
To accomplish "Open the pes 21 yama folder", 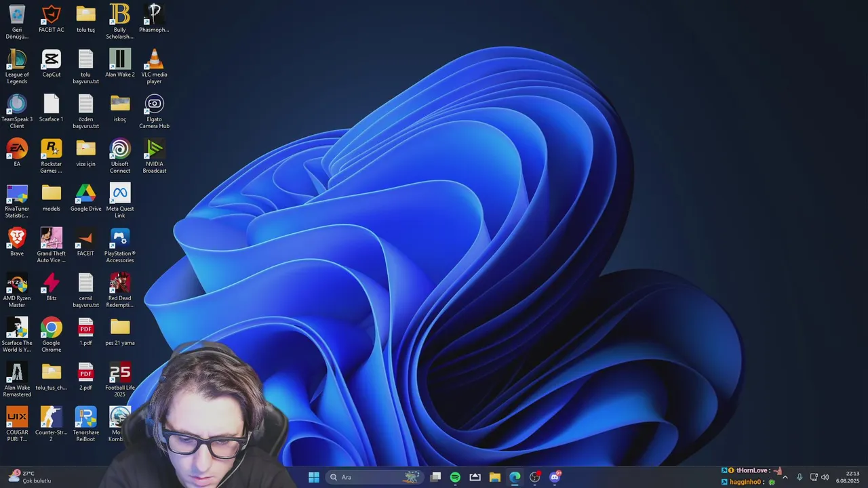I will pos(120,332).
